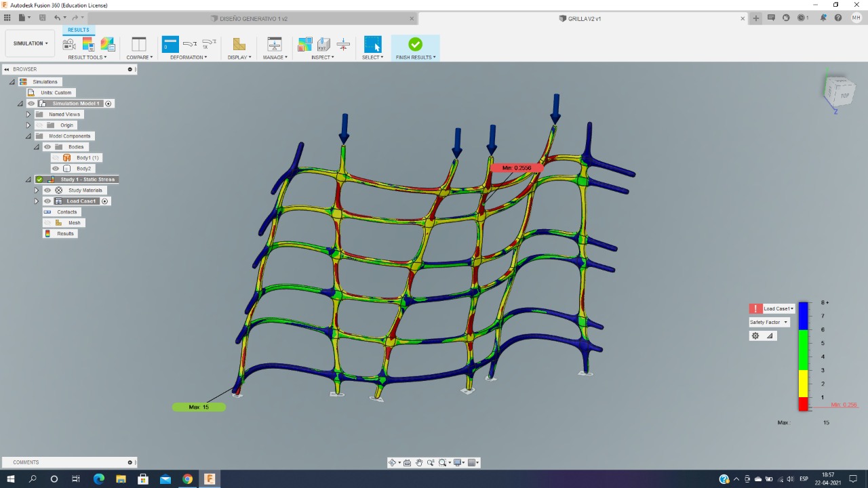This screenshot has height=488, width=868.
Task: Open the RESULT TOOLS menu
Action: (87, 58)
